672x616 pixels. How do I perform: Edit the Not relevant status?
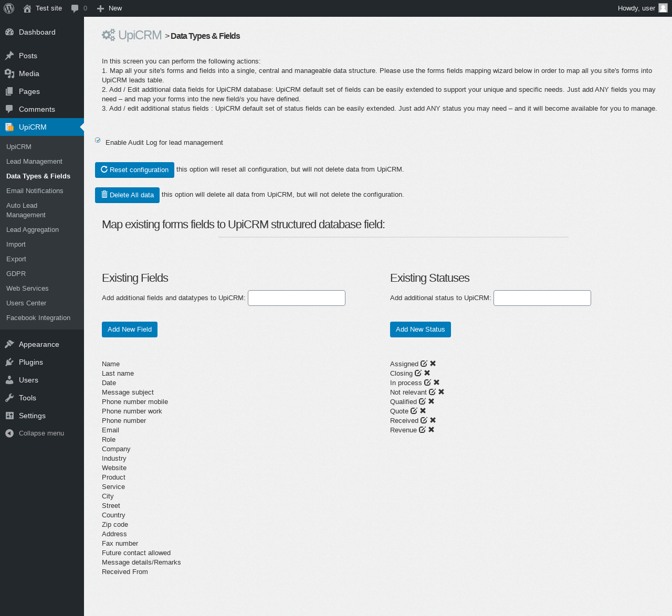tap(432, 392)
